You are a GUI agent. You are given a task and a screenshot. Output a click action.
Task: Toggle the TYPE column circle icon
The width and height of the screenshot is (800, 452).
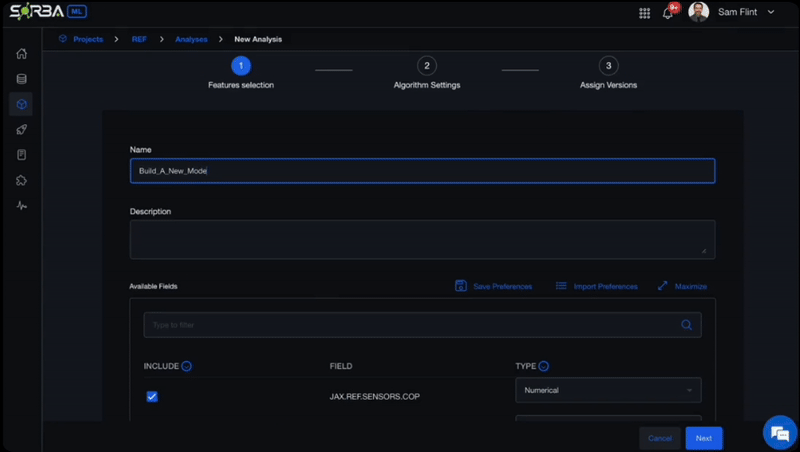pyautogui.click(x=544, y=366)
